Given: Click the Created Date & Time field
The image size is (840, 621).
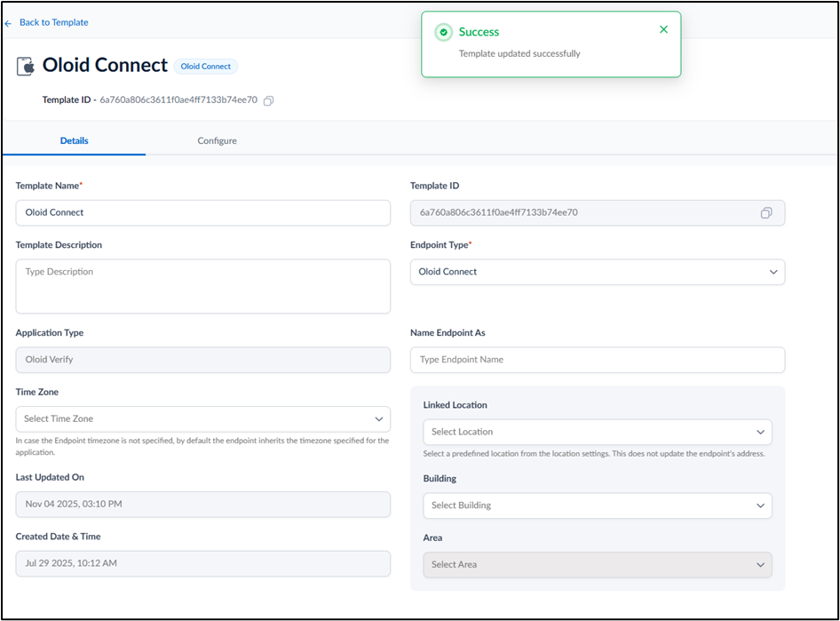Looking at the screenshot, I should [203, 563].
